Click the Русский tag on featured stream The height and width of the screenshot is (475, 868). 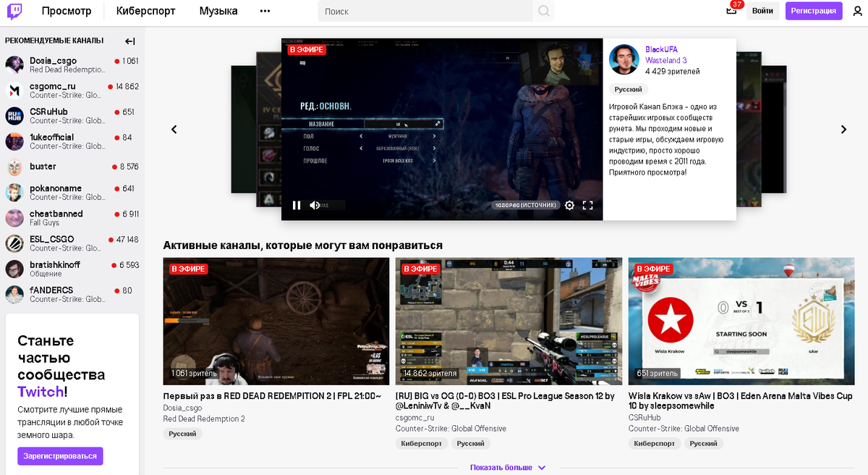click(x=629, y=90)
